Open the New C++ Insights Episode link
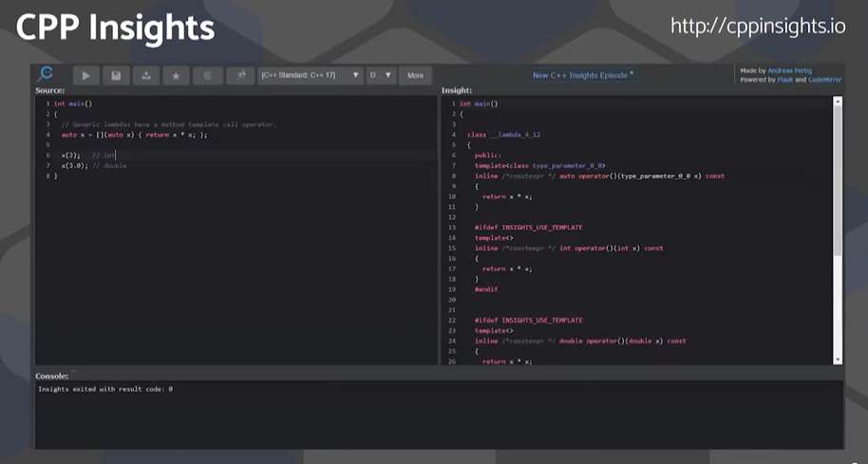The image size is (868, 464). click(x=582, y=75)
